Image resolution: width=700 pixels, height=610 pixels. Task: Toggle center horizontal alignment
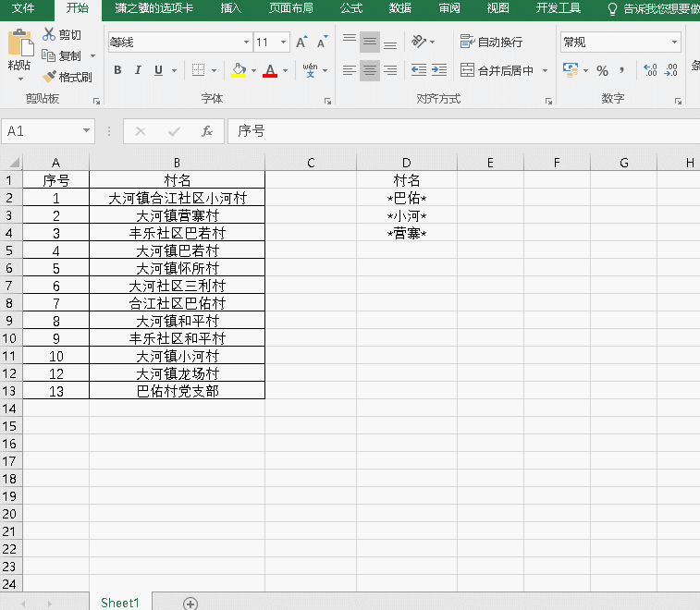click(370, 70)
